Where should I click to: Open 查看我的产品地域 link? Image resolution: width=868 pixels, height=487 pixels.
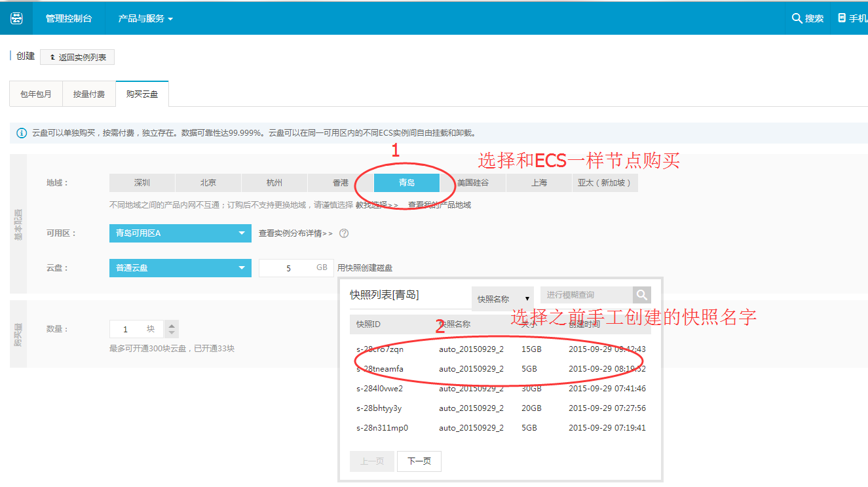[x=440, y=205]
